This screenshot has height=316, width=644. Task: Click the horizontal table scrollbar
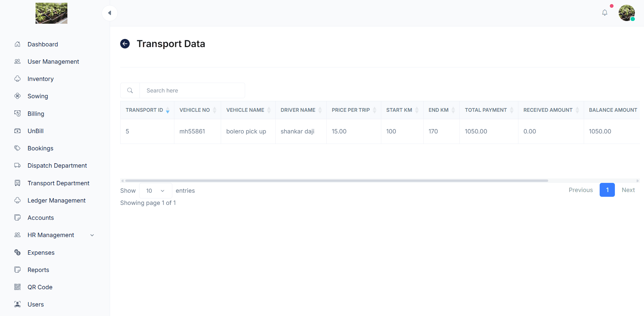pos(336,181)
